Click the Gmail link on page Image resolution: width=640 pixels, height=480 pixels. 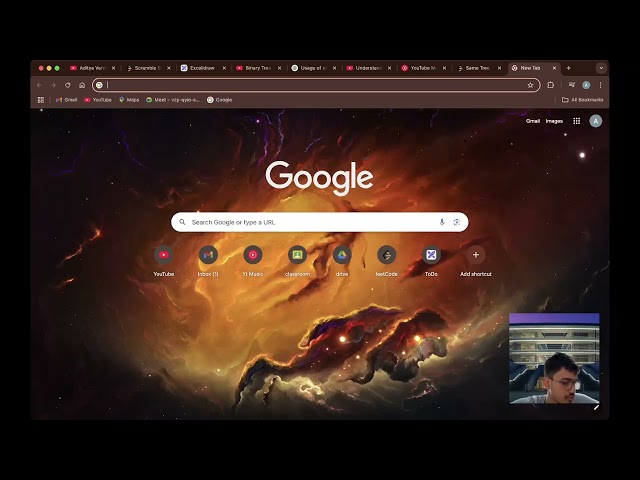[533, 121]
